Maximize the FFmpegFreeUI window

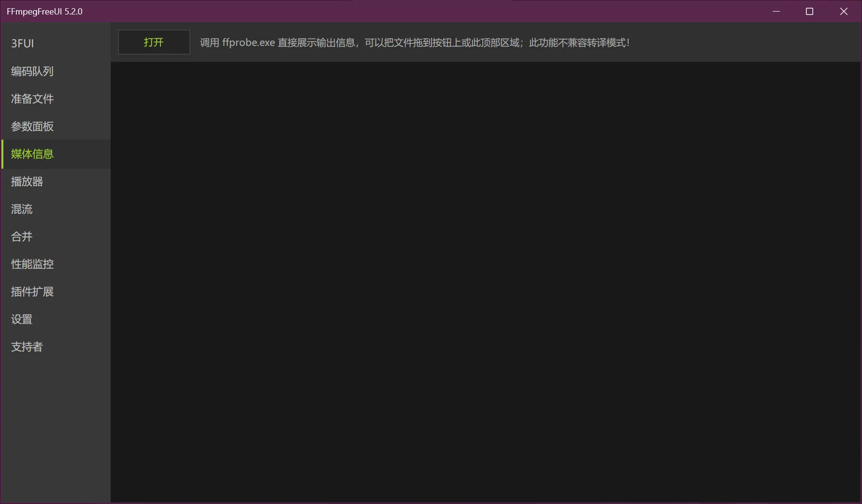(810, 12)
